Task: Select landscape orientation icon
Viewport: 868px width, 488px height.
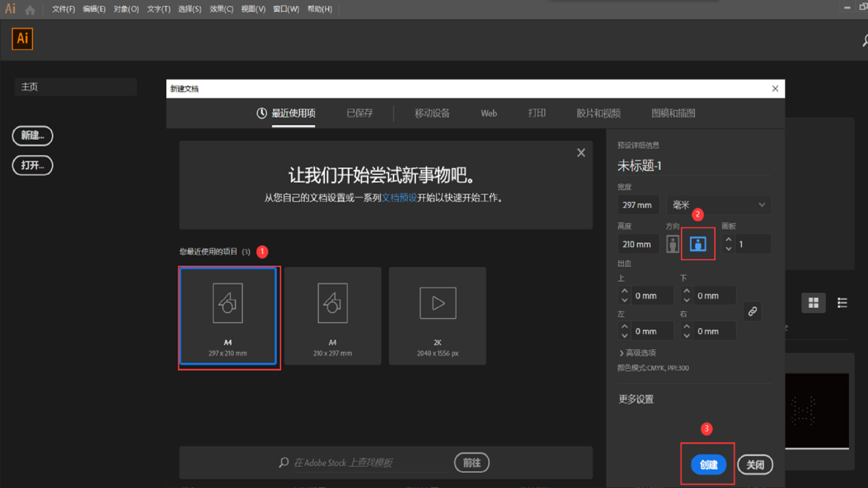Action: [698, 244]
